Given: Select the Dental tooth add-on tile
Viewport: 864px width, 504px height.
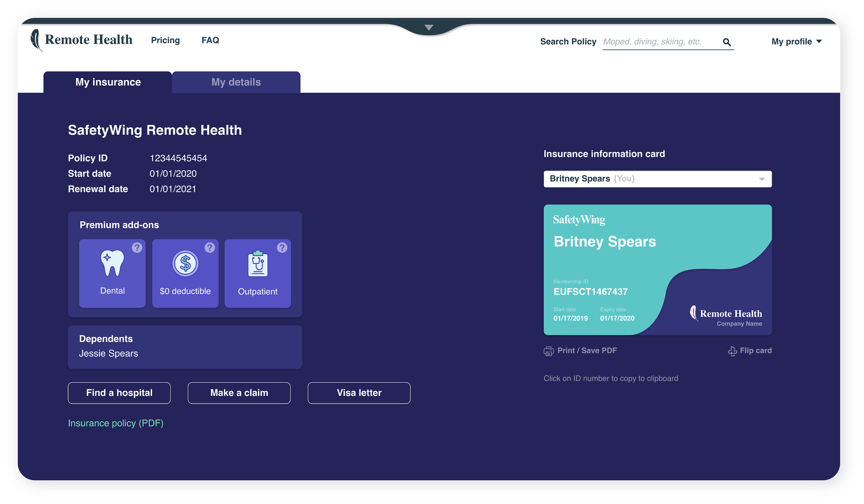Looking at the screenshot, I should pyautogui.click(x=112, y=273).
